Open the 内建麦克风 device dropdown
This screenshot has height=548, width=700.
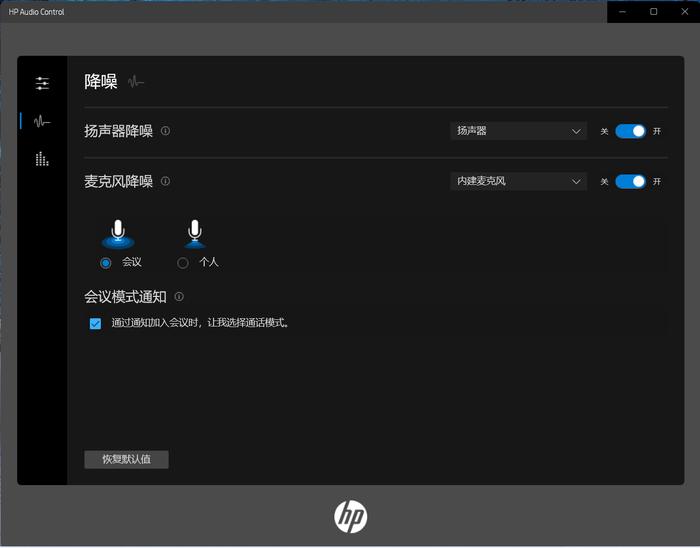click(x=518, y=181)
